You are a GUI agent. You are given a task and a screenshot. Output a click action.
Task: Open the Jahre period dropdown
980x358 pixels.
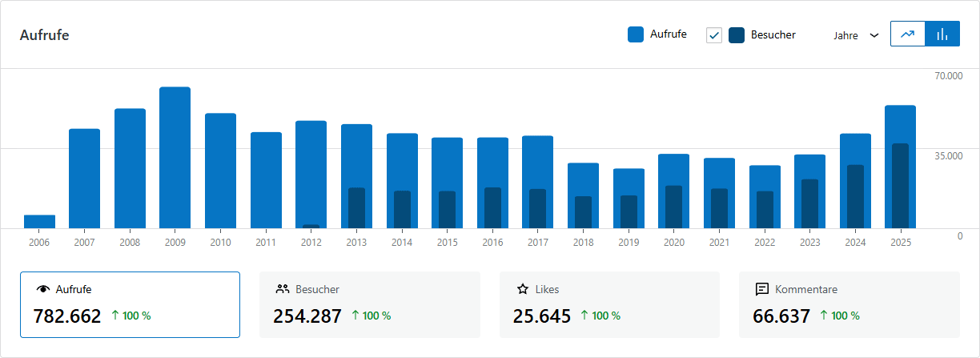[x=856, y=35]
